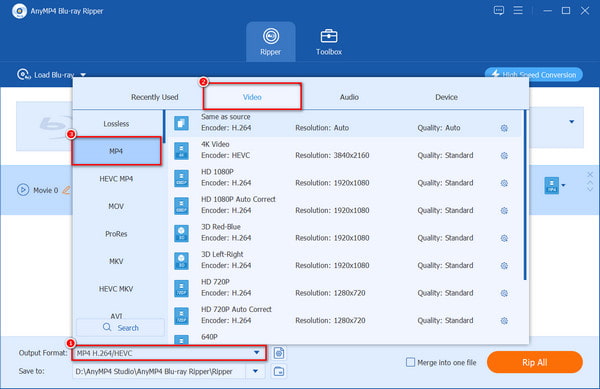
Task: Click the AnyMP4 Blu-ray Ripper logo
Action: pos(19,11)
